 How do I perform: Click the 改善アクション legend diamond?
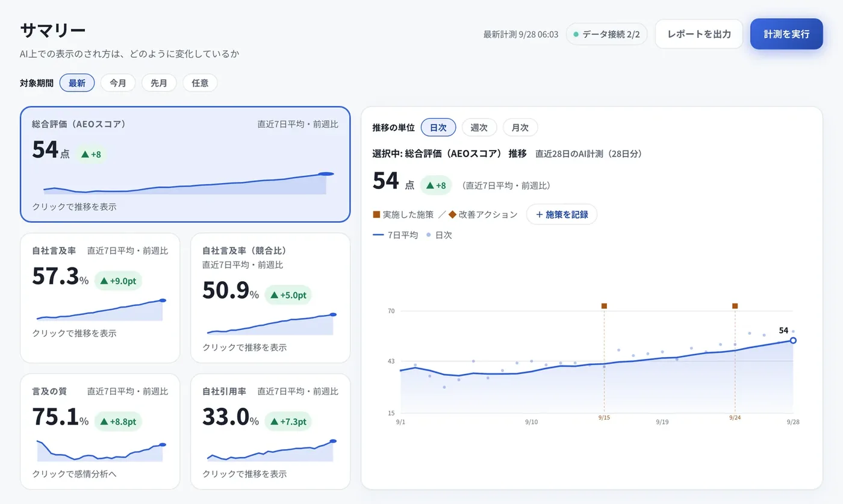point(452,214)
